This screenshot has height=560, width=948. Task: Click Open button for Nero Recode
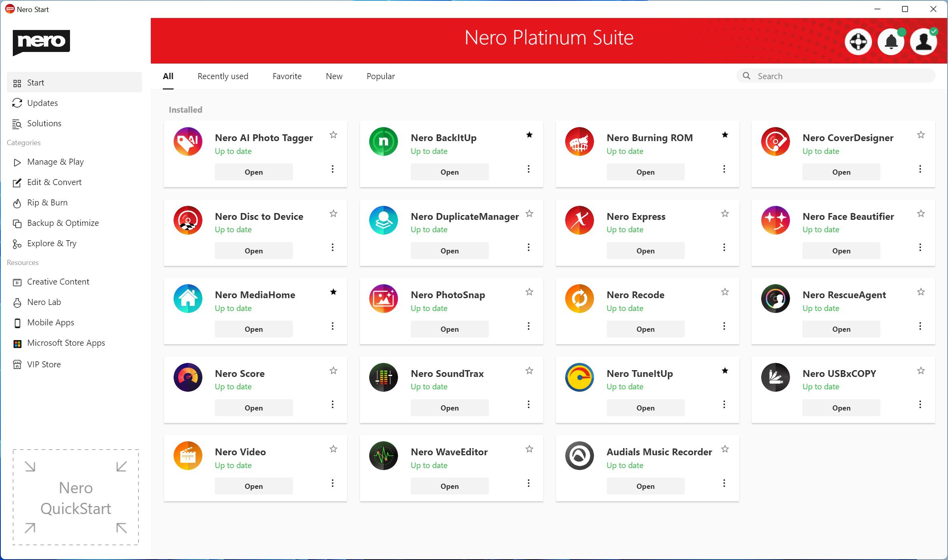tap(644, 329)
